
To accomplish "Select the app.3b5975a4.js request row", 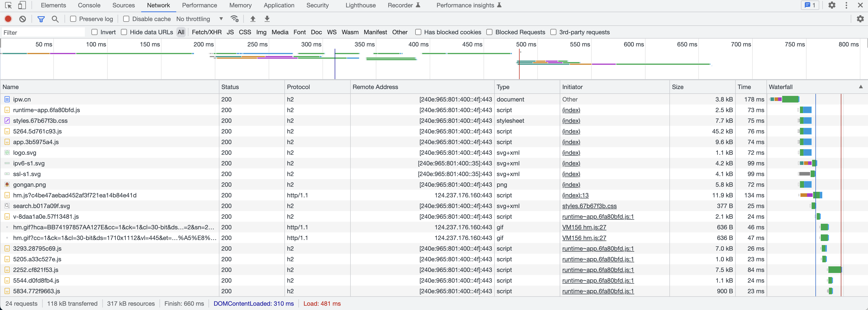I will tap(434, 142).
